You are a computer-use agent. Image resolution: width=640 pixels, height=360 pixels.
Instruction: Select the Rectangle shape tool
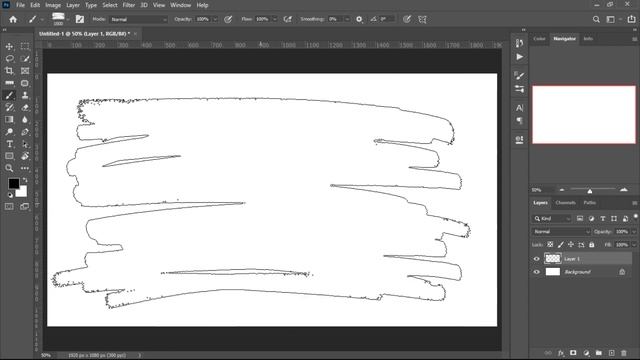(x=9, y=156)
